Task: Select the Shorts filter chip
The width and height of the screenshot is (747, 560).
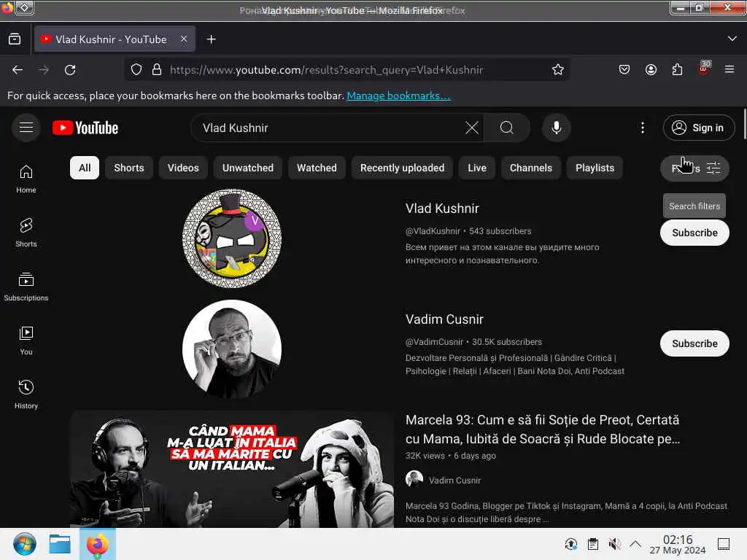Action: [128, 168]
